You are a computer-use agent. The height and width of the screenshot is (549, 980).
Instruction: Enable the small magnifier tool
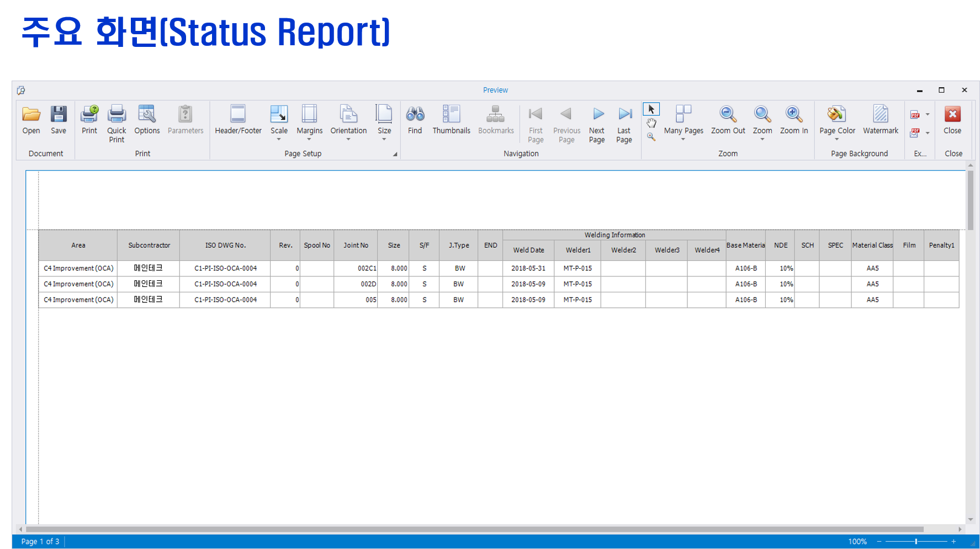pyautogui.click(x=651, y=137)
